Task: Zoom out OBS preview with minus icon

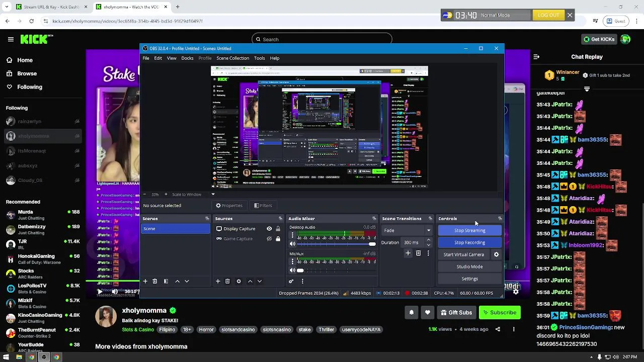Action: click(x=144, y=195)
